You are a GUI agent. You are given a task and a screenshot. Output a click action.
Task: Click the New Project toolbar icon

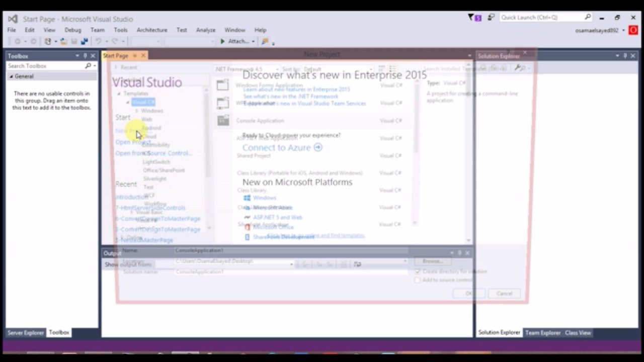48,41
